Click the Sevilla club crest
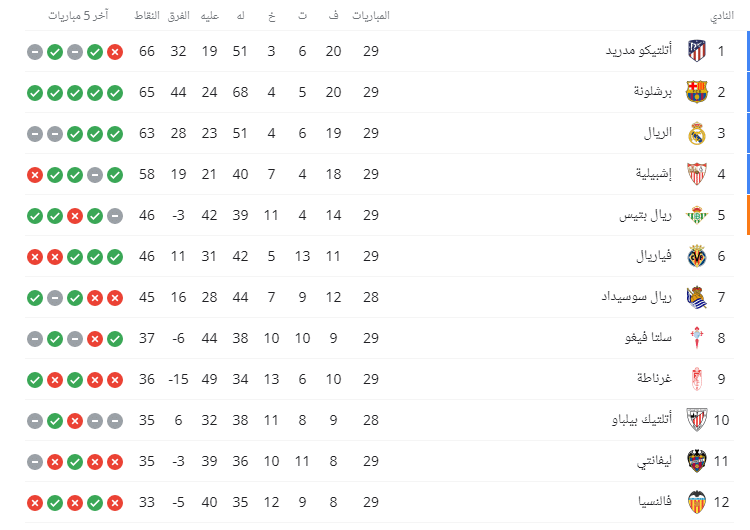The image size is (750, 530). click(697, 174)
